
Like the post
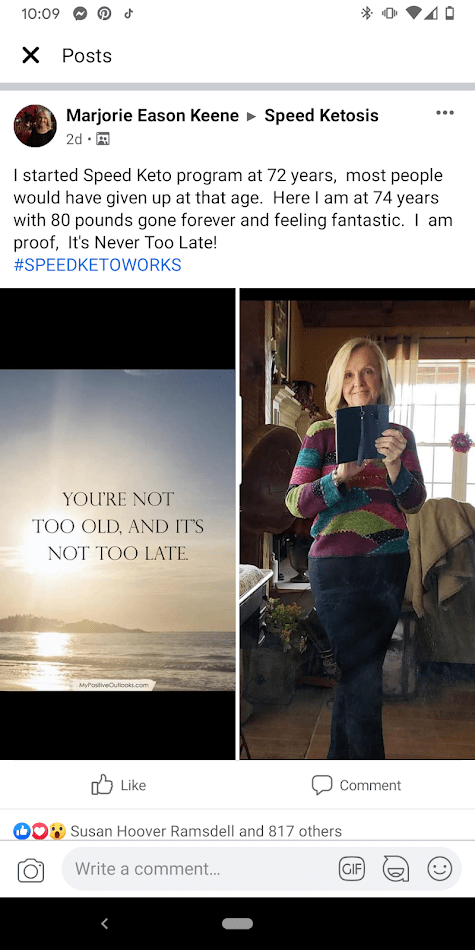point(119,785)
